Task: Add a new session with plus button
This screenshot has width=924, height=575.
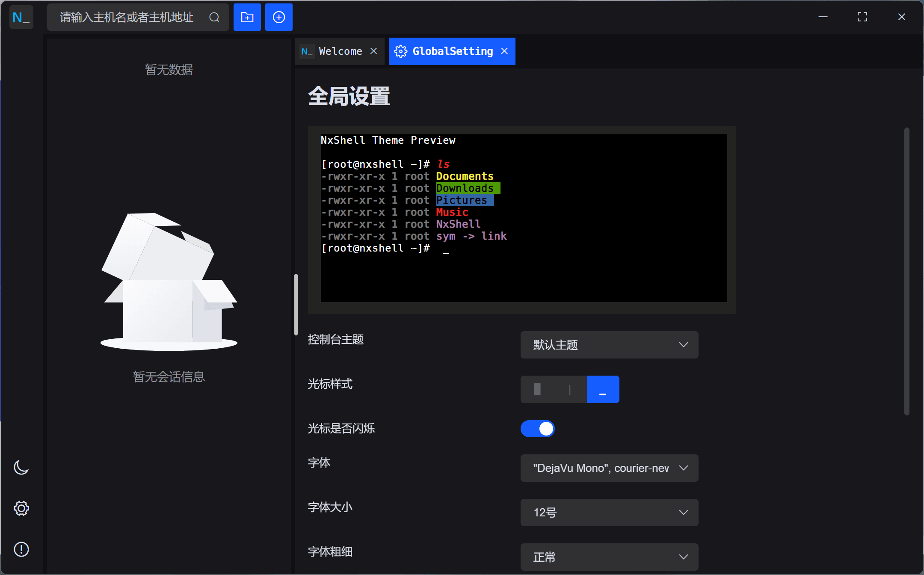Action: (279, 17)
